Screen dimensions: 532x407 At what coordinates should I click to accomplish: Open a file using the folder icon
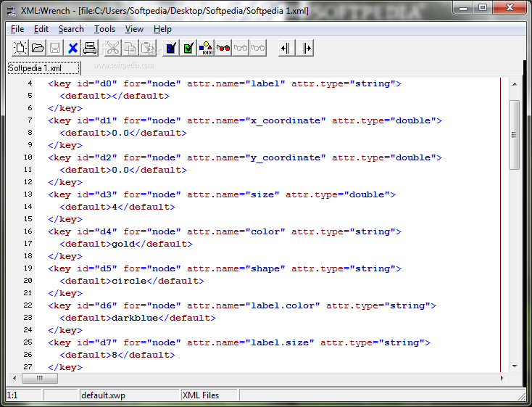coord(38,48)
